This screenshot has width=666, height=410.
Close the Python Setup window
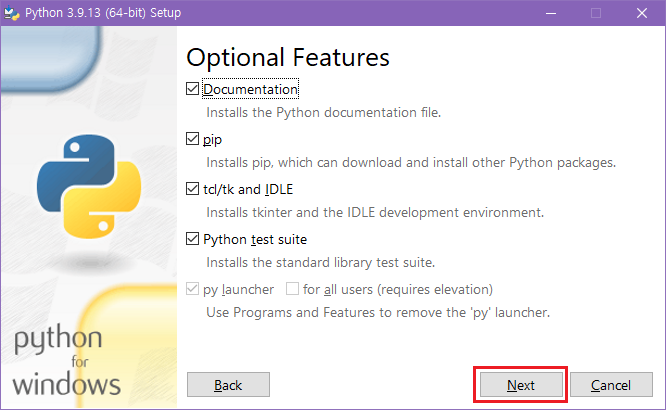(x=642, y=13)
